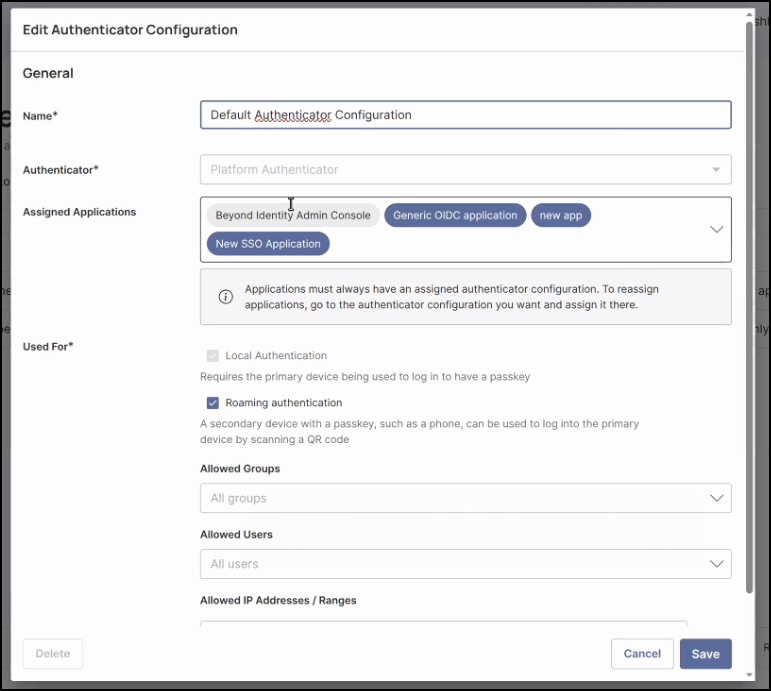Click the Name input field
The height and width of the screenshot is (691, 771).
[x=465, y=115]
